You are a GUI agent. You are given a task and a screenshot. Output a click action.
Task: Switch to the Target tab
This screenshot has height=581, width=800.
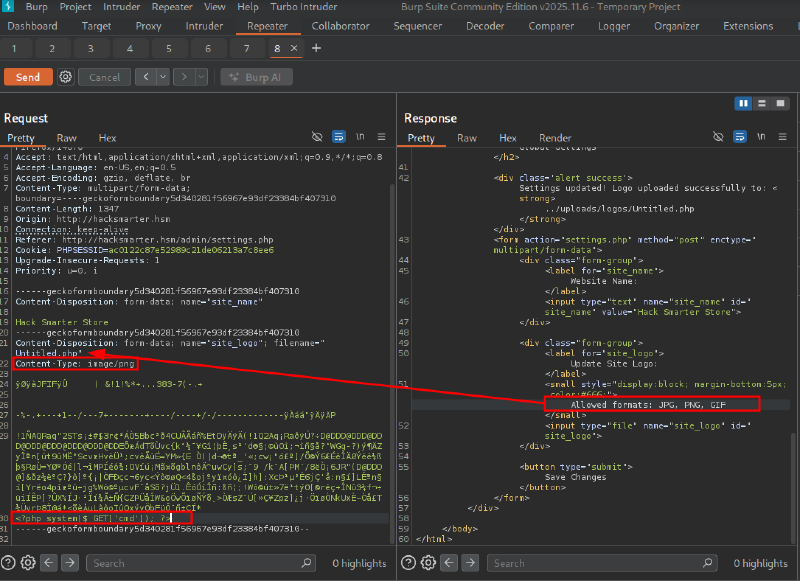pyautogui.click(x=96, y=26)
